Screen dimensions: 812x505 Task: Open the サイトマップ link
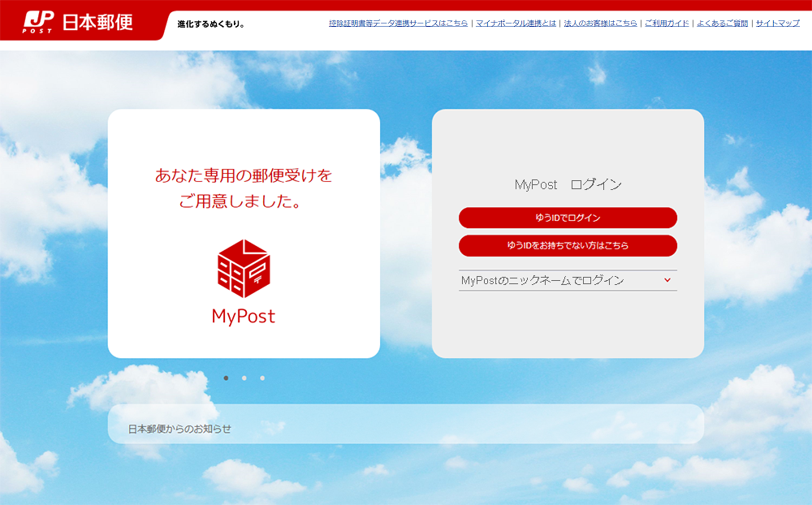[x=778, y=24]
